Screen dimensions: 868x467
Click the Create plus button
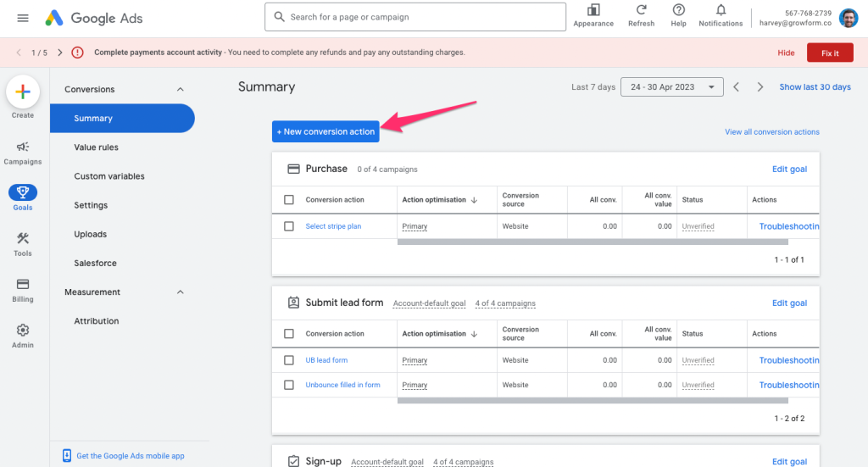tap(23, 92)
